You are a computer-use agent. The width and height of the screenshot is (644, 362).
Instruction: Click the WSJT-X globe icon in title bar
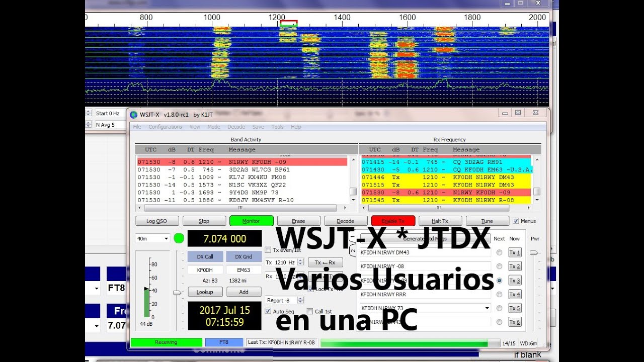click(x=134, y=115)
